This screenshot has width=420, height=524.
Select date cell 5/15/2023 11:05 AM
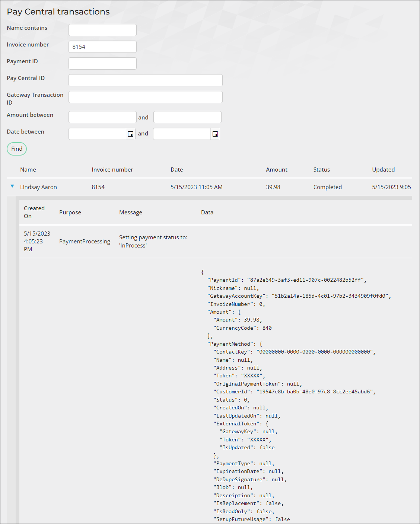click(x=197, y=187)
